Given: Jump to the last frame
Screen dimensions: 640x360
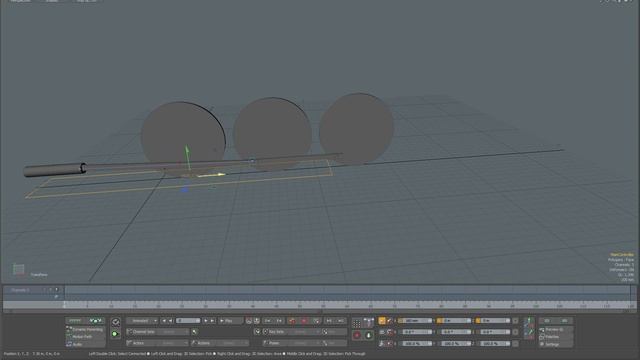Looking at the screenshot, I should point(212,321).
